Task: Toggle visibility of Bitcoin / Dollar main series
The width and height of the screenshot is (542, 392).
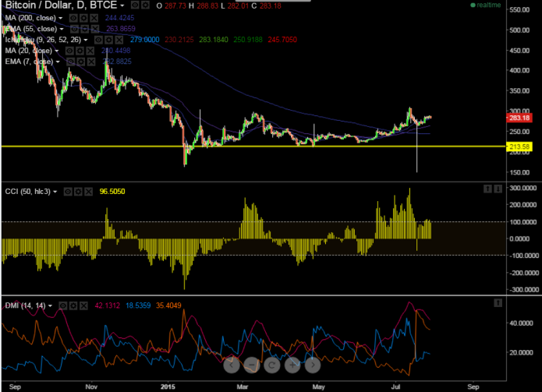Action: point(135,5)
